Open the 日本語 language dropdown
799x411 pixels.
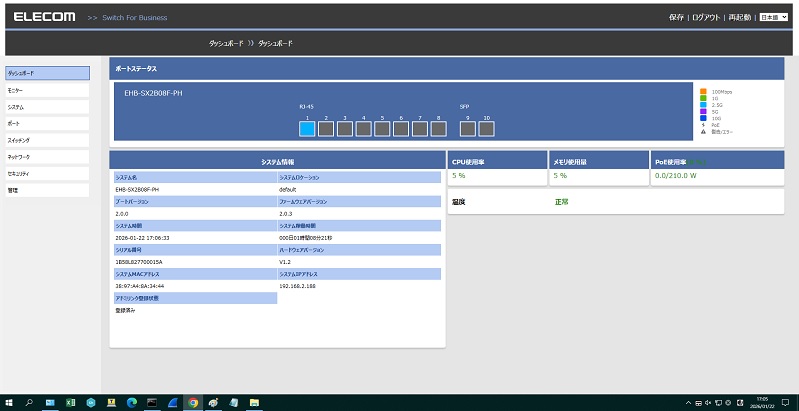[x=773, y=18]
